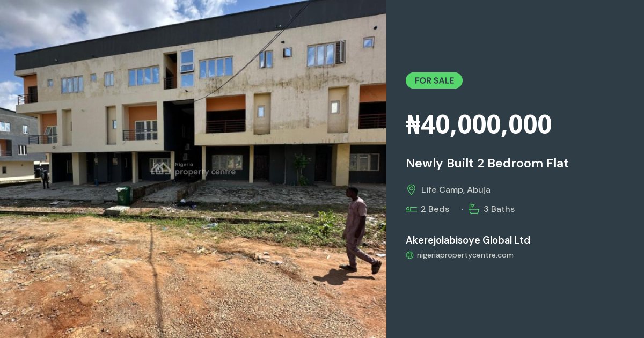Click the 3 Baths label
Viewport: 644px width, 338px height.
[499, 209]
